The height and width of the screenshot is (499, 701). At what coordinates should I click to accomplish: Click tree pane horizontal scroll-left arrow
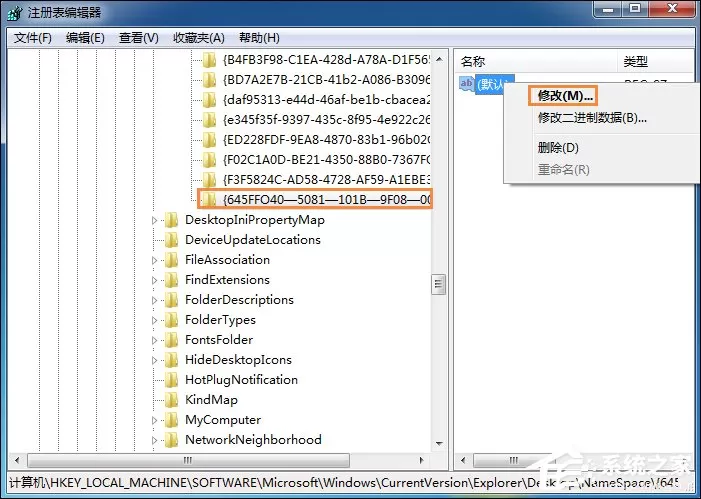coord(17,460)
